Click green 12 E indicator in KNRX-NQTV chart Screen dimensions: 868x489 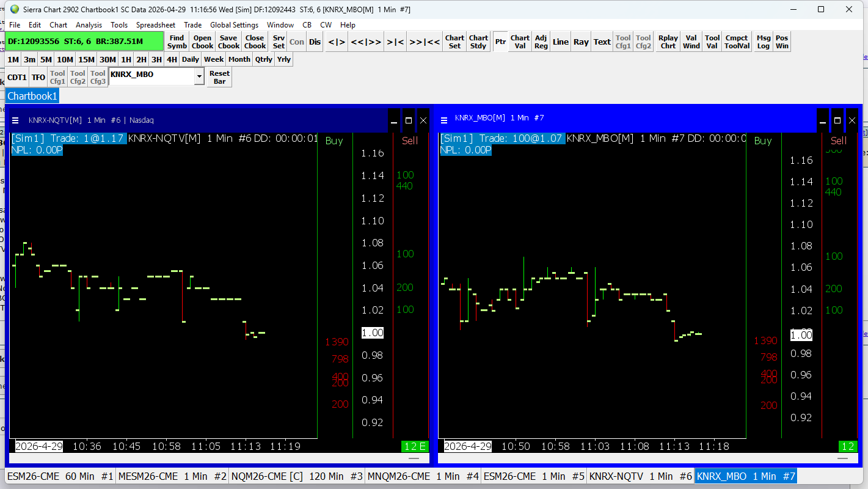[415, 446]
